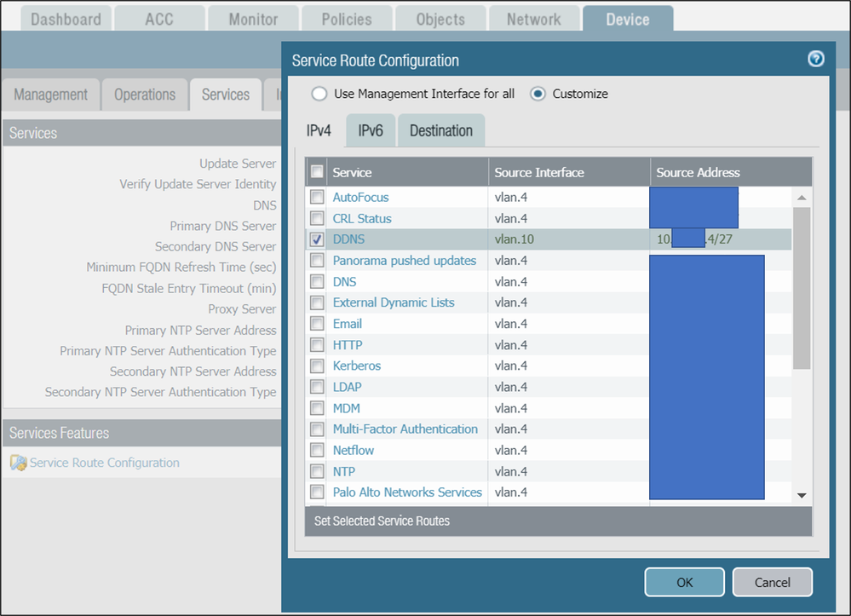
Task: Select the Device main tab
Action: [x=628, y=19]
